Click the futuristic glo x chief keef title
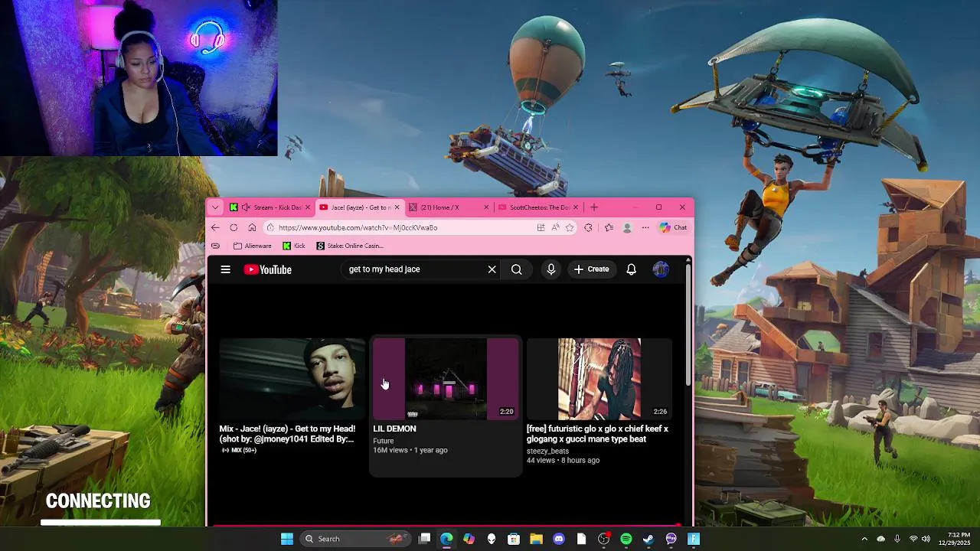980x551 pixels. coord(597,434)
